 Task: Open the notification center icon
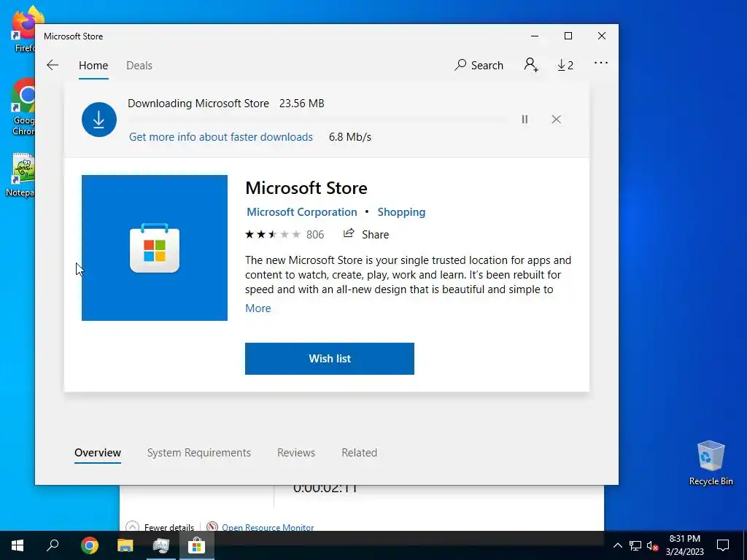click(x=723, y=545)
